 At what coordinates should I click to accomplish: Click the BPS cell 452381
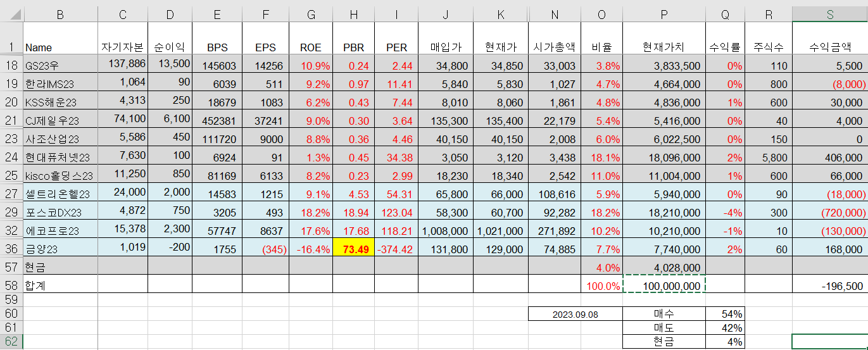pos(217,120)
